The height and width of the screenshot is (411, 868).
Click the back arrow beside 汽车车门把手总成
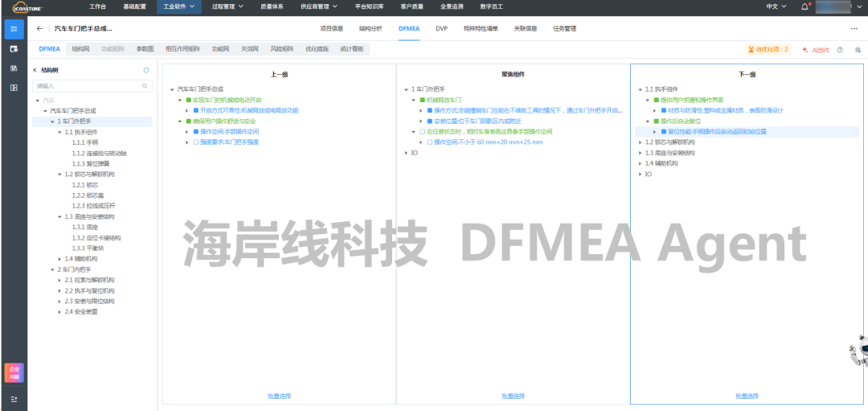[x=40, y=28]
